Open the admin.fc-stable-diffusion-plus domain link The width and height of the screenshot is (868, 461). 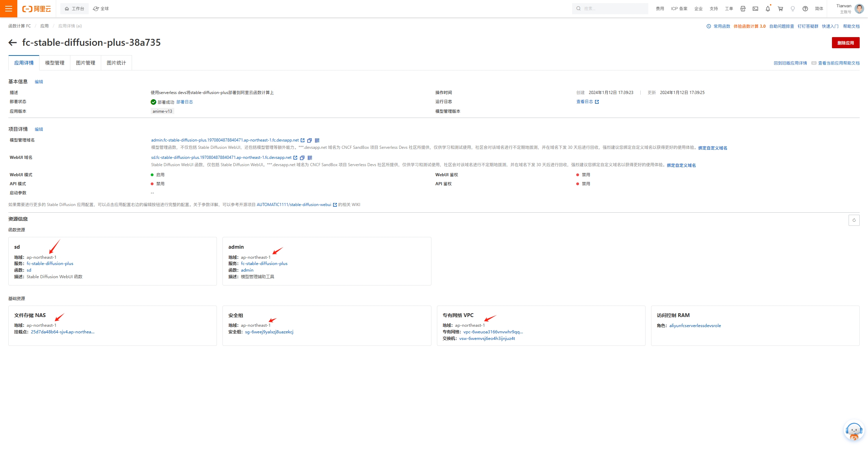coord(225,140)
